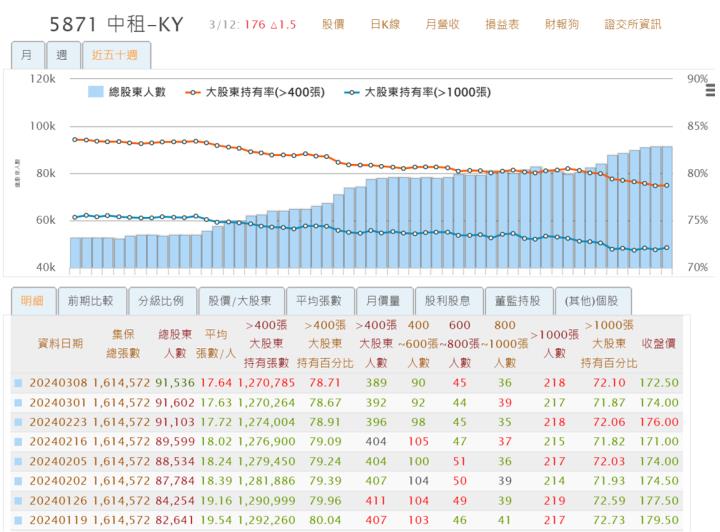Open the 分級比例 tab

162,301
